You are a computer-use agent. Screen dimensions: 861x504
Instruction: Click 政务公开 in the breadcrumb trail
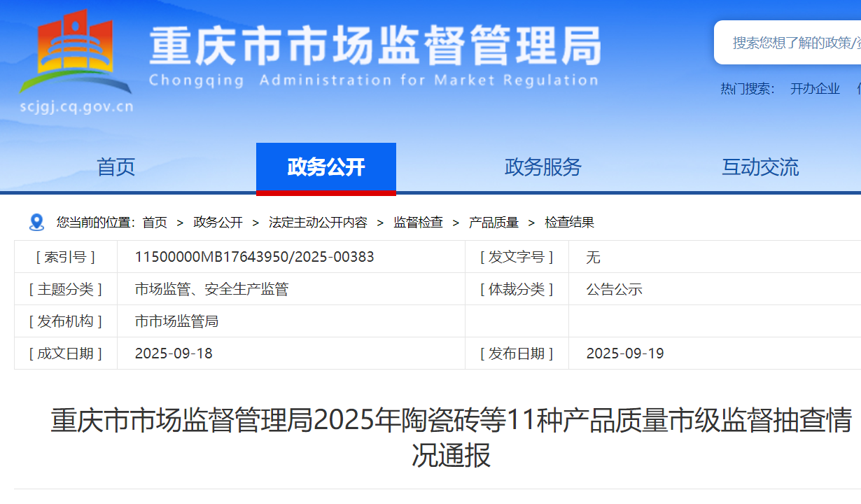pyautogui.click(x=218, y=223)
